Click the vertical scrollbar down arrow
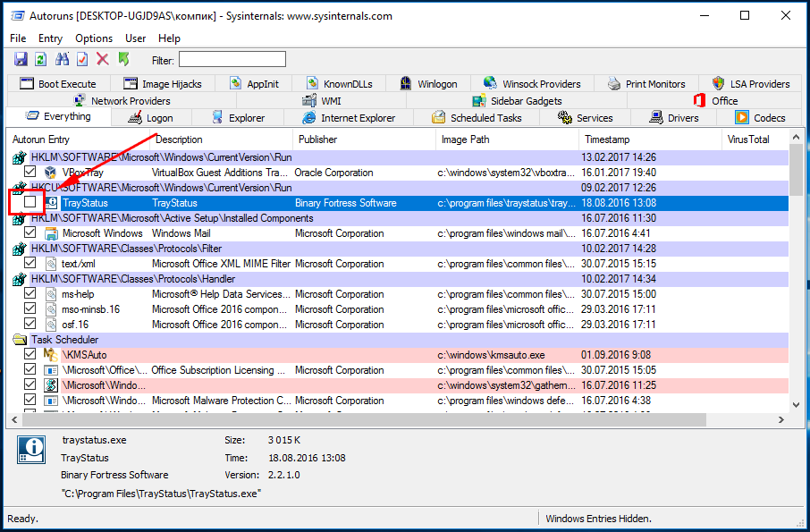Screen dimensions: 810x532 click(x=796, y=405)
